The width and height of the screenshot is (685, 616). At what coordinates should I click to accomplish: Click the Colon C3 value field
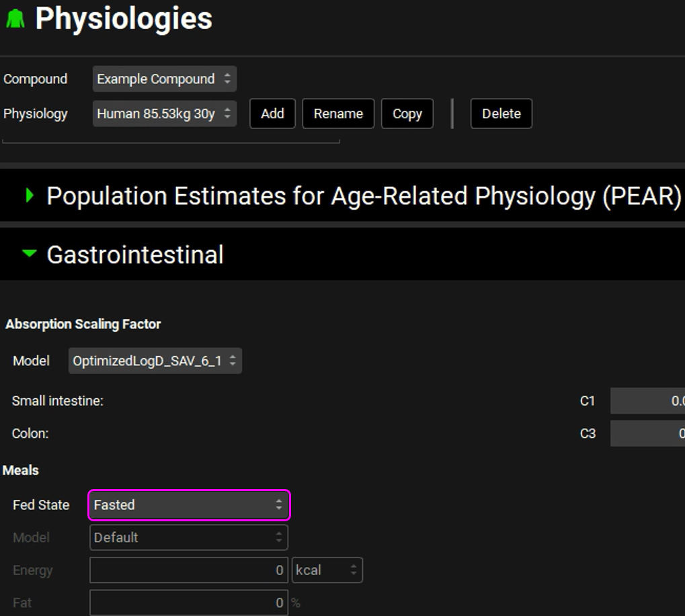tap(647, 433)
